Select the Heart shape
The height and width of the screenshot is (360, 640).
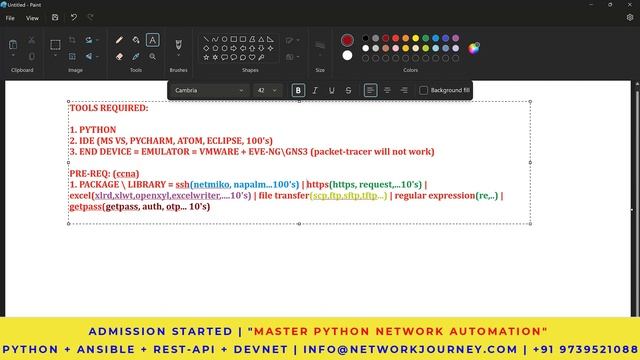252,57
